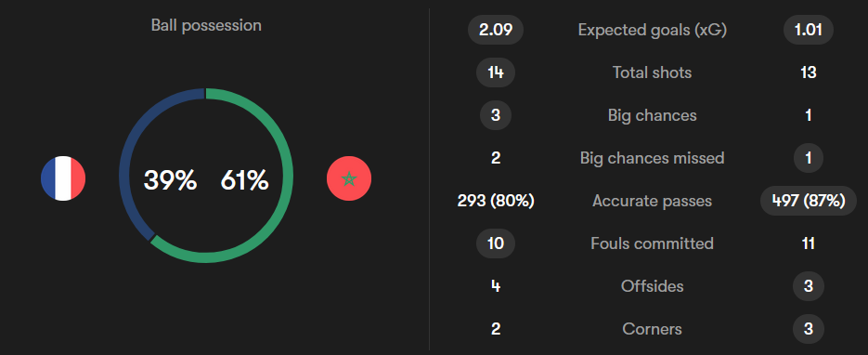The image size is (868, 355).
Task: Click the 3 corners badge for Morocco
Action: pyautogui.click(x=809, y=329)
